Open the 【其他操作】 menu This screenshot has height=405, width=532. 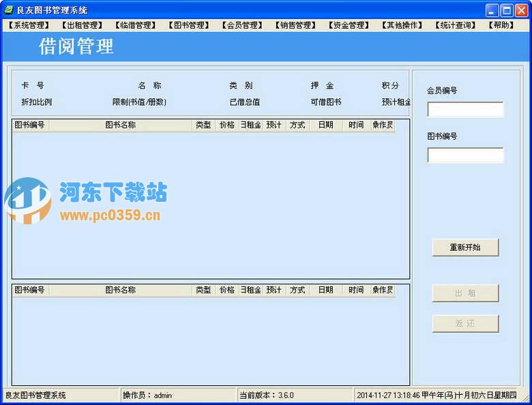[x=402, y=25]
